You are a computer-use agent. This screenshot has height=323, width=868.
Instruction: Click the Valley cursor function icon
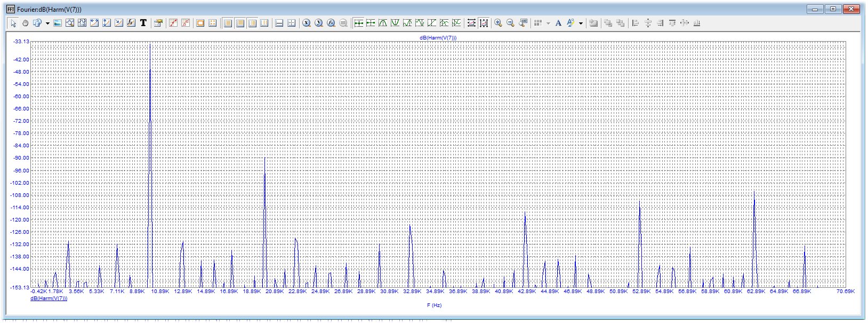(395, 23)
